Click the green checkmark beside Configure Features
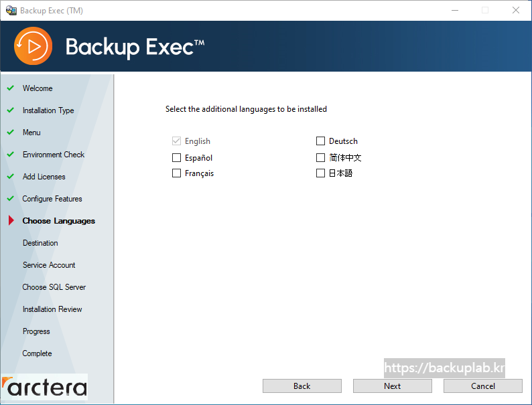Viewport: 532px width, 405px height. click(x=11, y=198)
